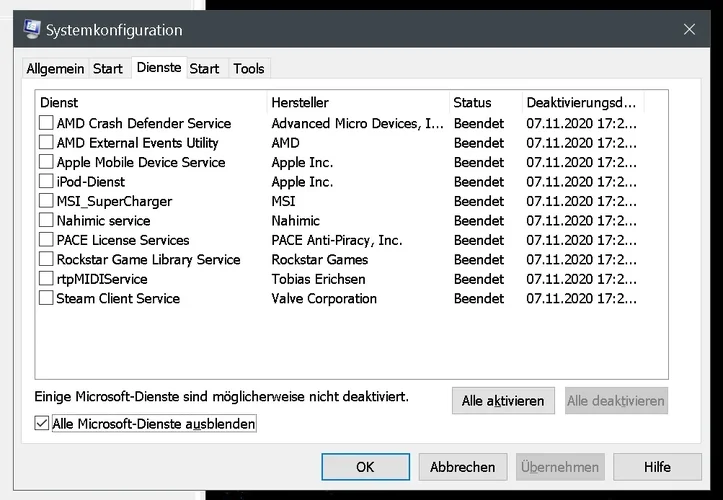Switch to the Allgemein tab
The image size is (723, 500).
(55, 68)
